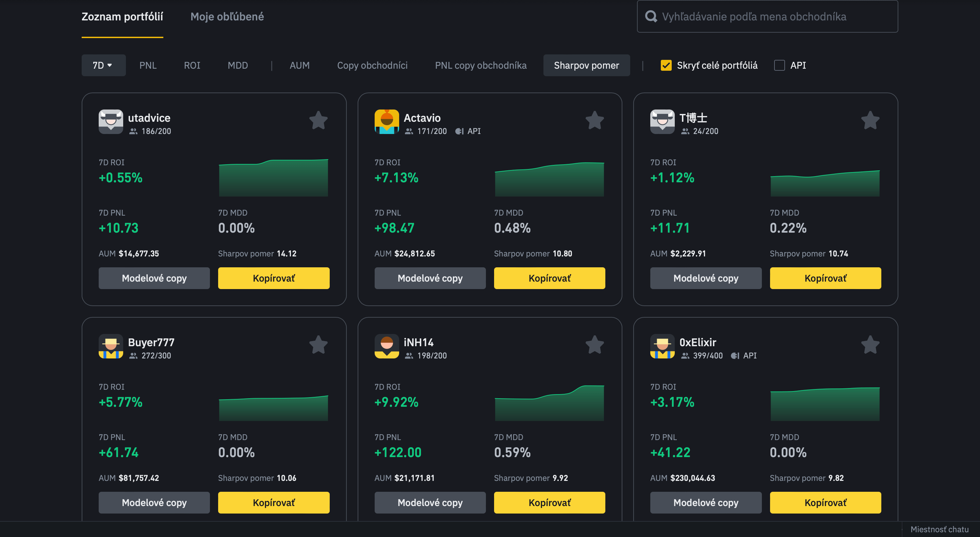
Task: Uncheck Skryť celé portfóliá checkbox
Action: click(x=666, y=65)
